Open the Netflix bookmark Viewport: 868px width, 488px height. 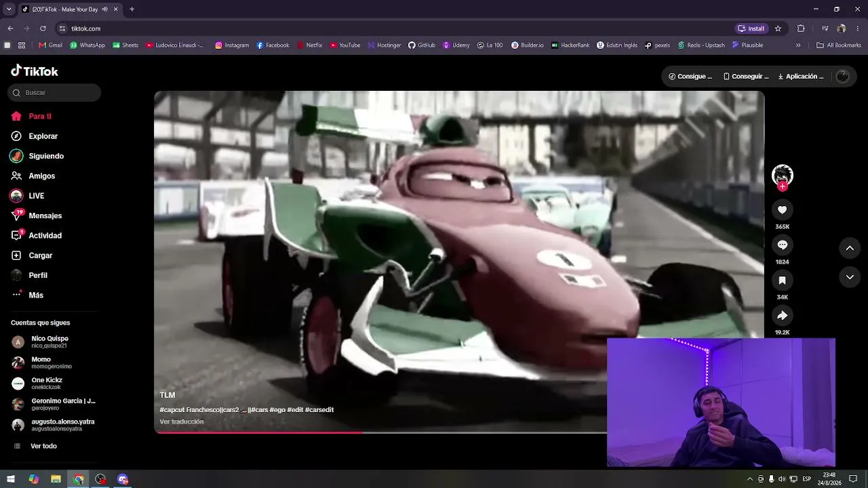(x=309, y=45)
